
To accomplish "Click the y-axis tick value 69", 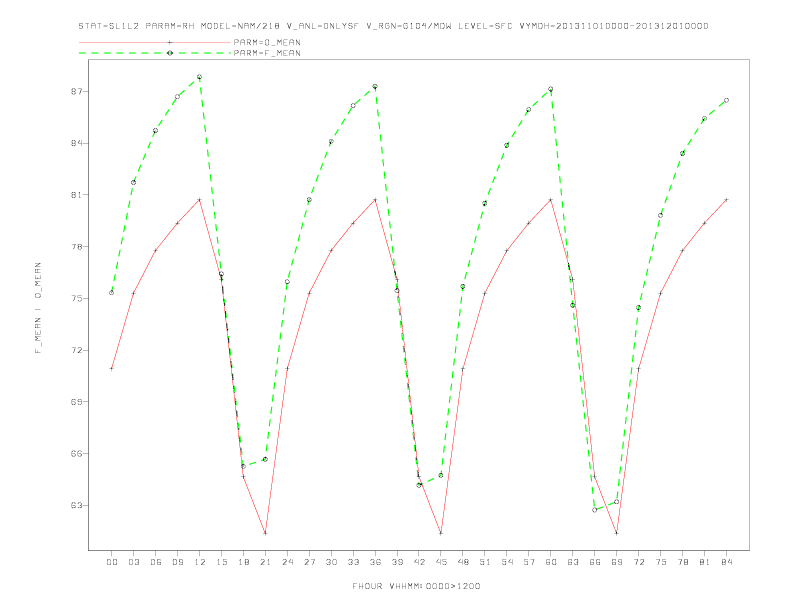I will click(76, 402).
